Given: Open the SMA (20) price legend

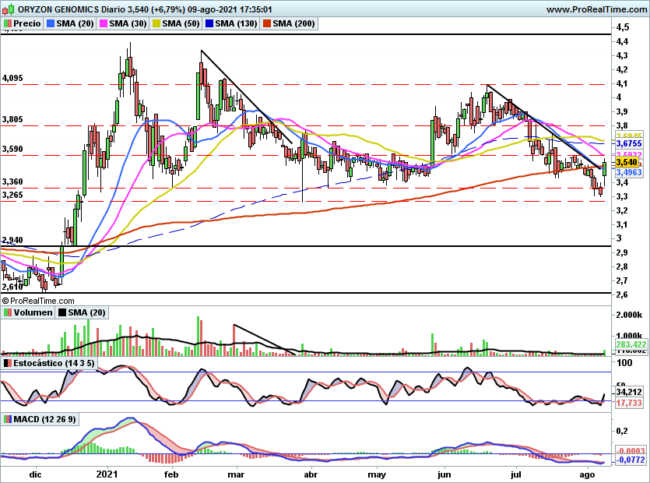Looking at the screenshot, I should pyautogui.click(x=75, y=24).
